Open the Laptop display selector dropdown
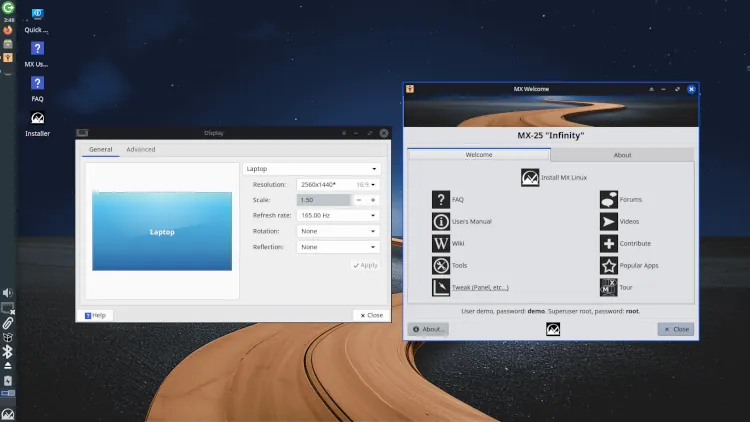This screenshot has width=750, height=422. 311,169
